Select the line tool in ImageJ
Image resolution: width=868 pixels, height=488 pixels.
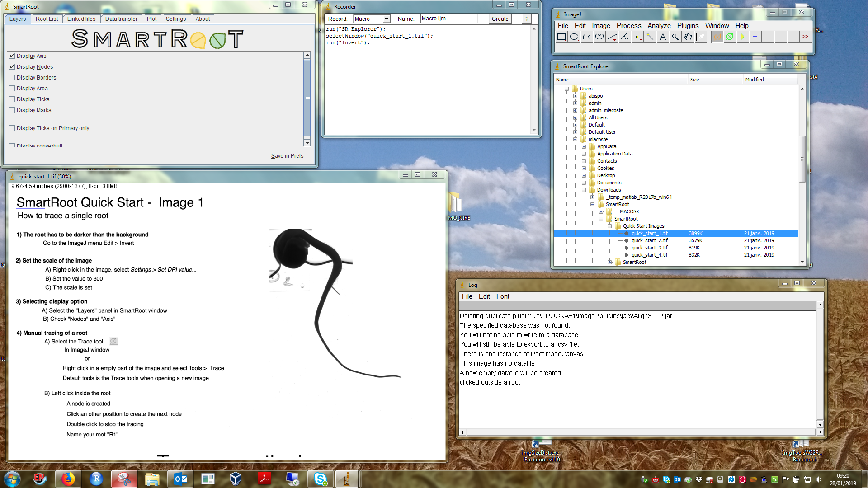pyautogui.click(x=613, y=37)
